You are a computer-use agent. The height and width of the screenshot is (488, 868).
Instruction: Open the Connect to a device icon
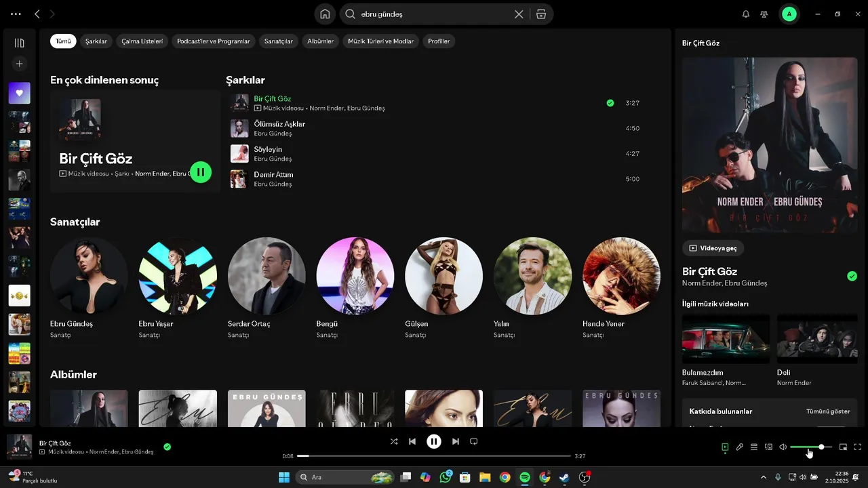(x=769, y=447)
